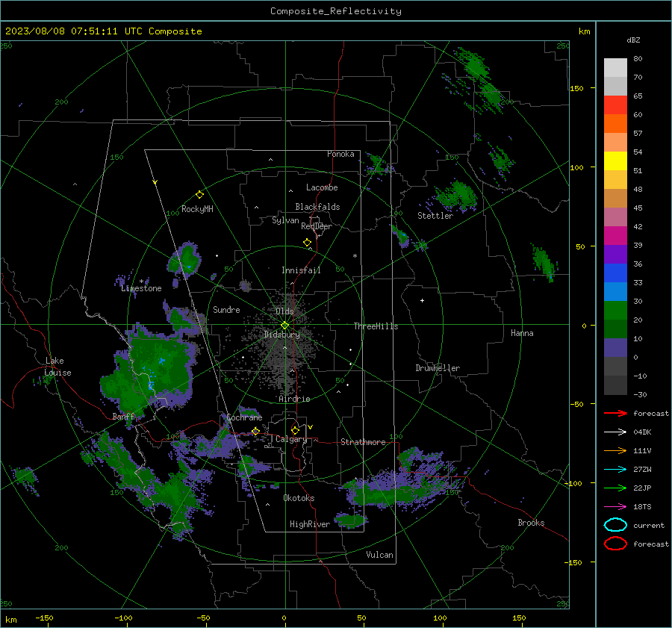This screenshot has width=672, height=628.
Task: Click the Vulcan city label
Action: point(379,555)
